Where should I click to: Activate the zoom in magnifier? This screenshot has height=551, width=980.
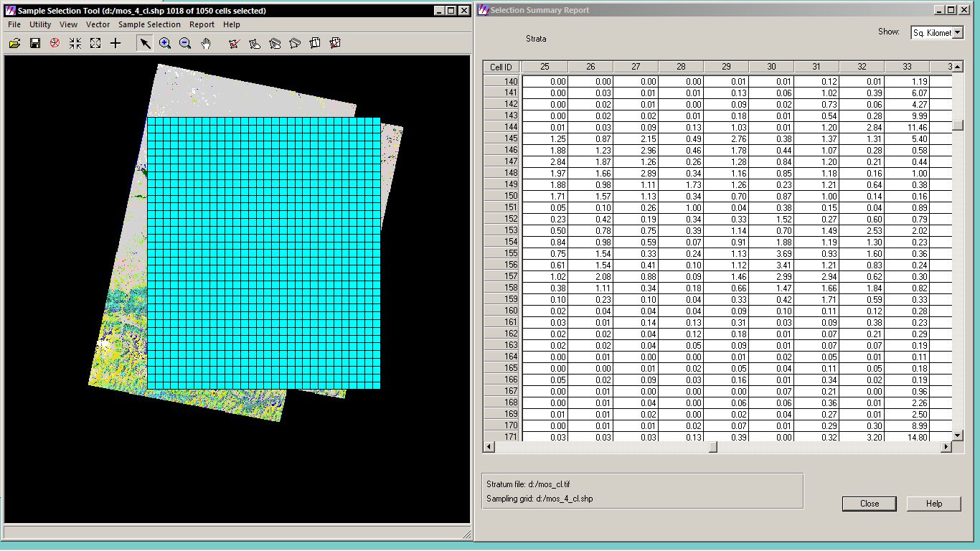pyautogui.click(x=165, y=44)
